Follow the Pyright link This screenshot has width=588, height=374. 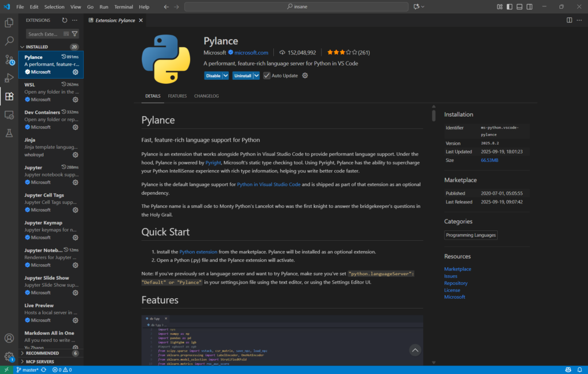pyautogui.click(x=213, y=163)
